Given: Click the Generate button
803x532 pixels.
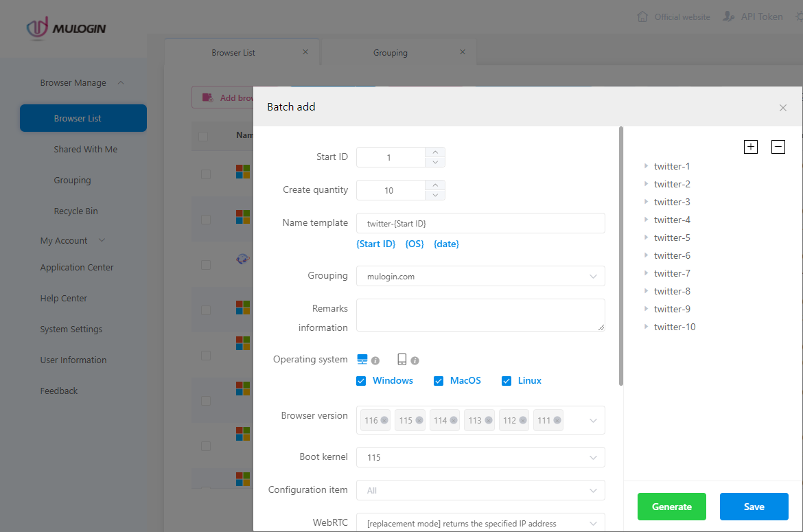Looking at the screenshot, I should click(671, 506).
